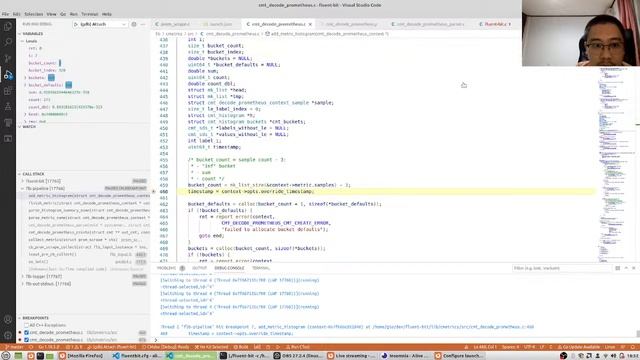Open the Manage gear in activity bar
The image size is (640, 360).
[8, 336]
